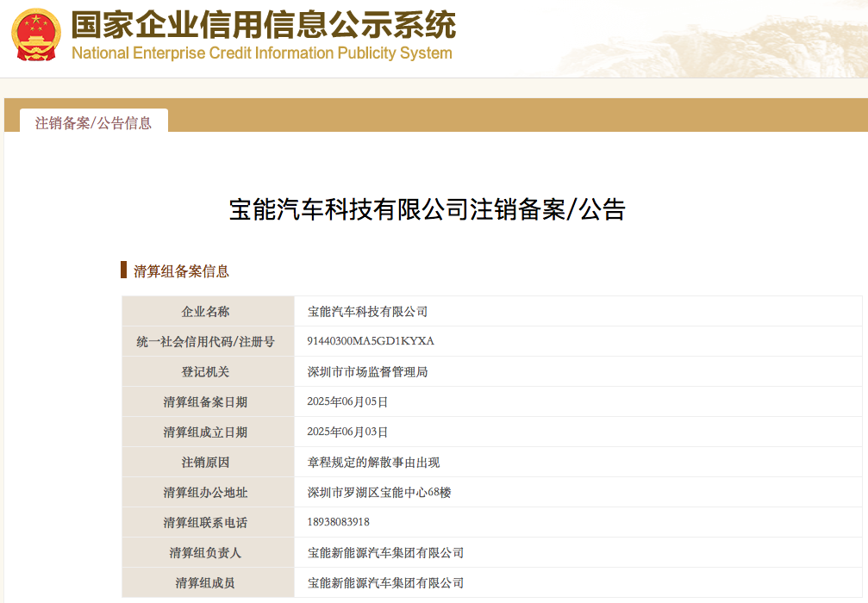Click the 国家企业信用信息公示系统 site title
This screenshot has height=603, width=868.
click(264, 25)
